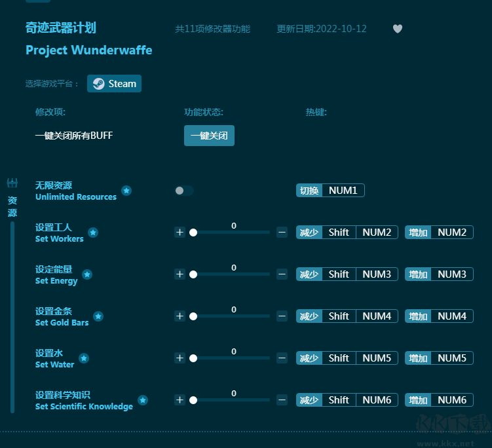Viewport: 492px width, 448px height.
Task: Click the 共11项修改器功能 text
Action: 212,29
